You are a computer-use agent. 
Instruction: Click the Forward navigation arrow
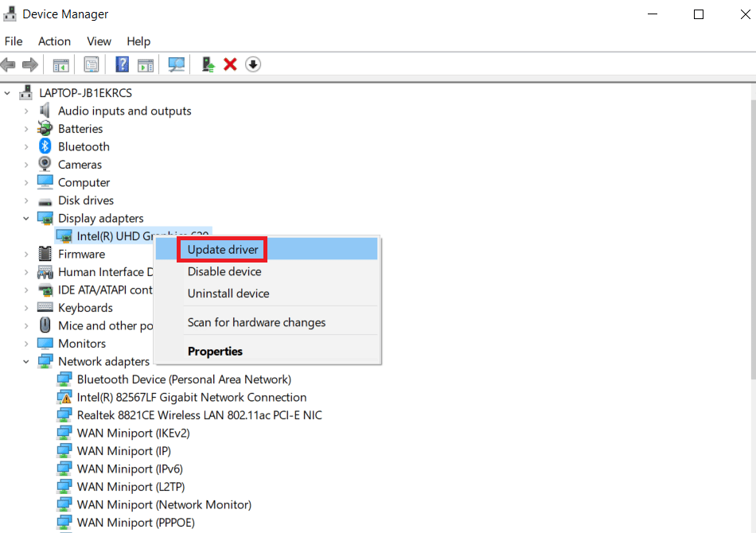pyautogui.click(x=30, y=64)
